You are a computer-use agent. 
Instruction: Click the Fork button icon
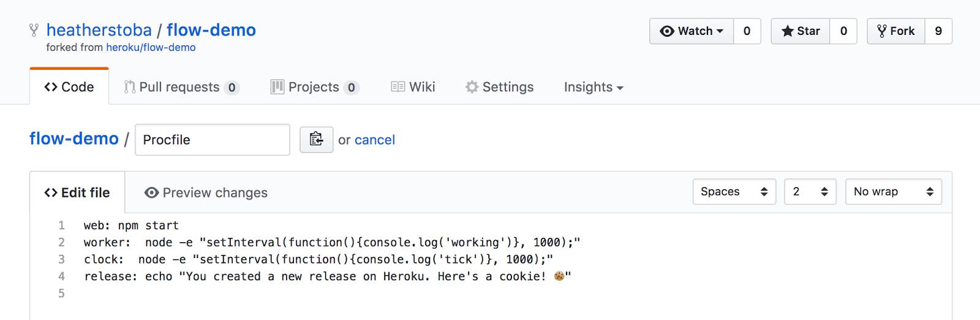882,31
